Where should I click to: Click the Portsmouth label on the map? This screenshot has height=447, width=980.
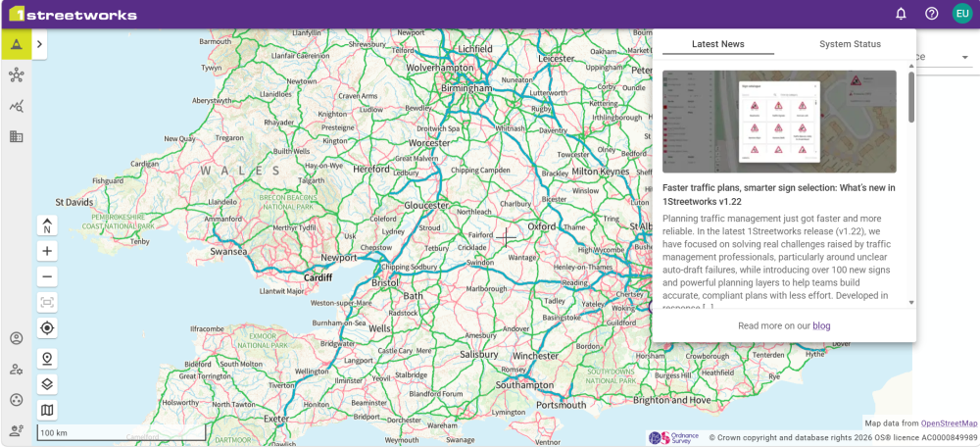(x=563, y=405)
